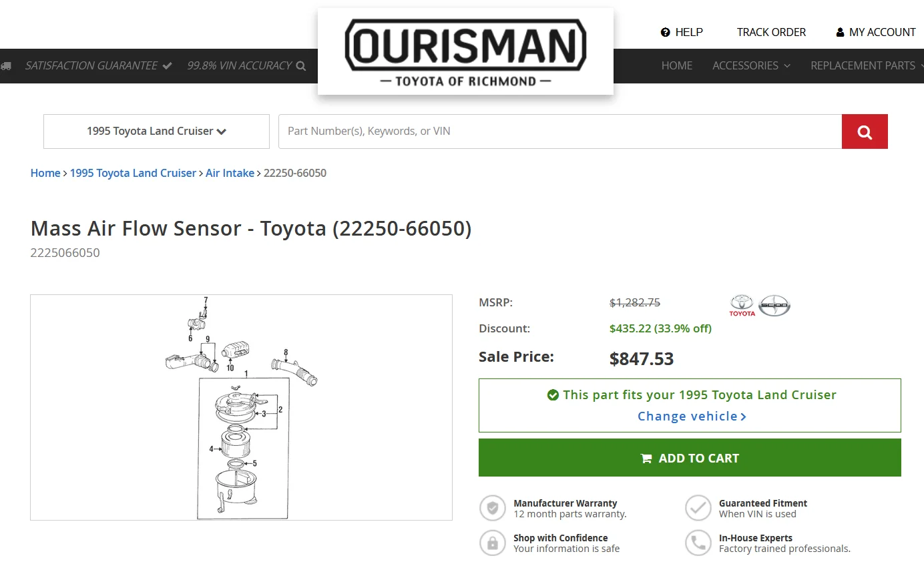Open the air intake parts diagram

click(x=241, y=407)
